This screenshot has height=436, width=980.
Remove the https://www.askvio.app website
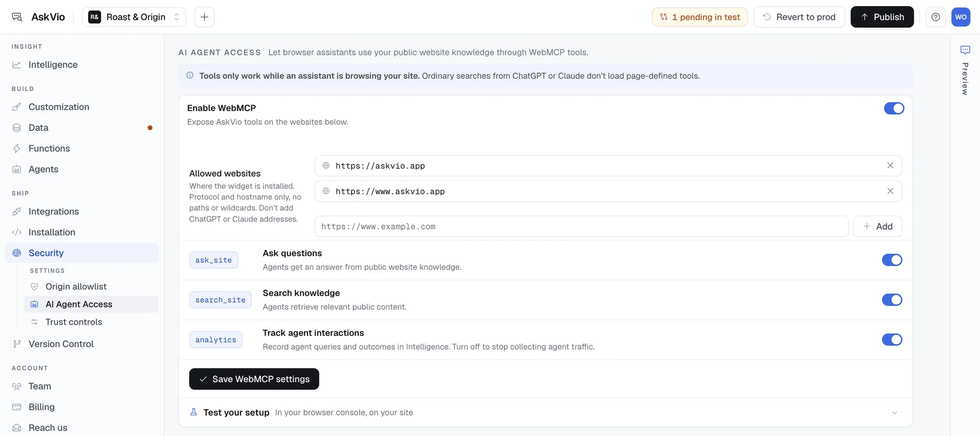click(890, 191)
